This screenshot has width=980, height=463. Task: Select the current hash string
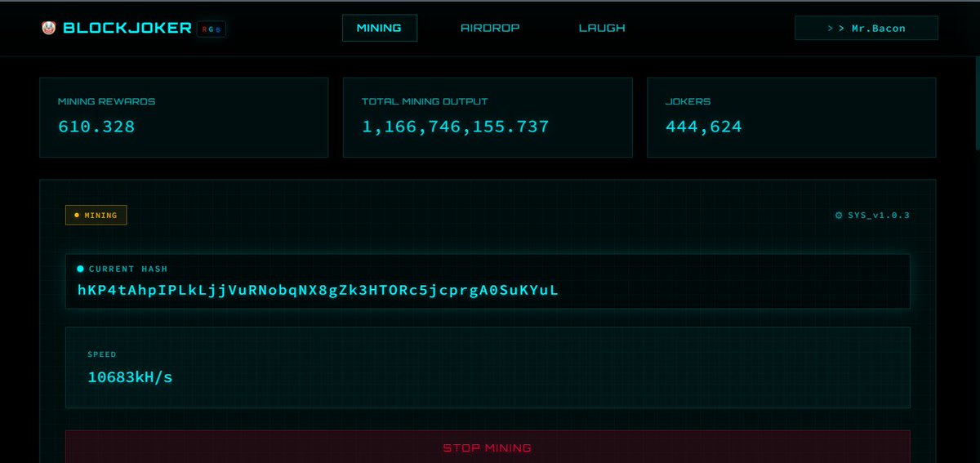318,290
